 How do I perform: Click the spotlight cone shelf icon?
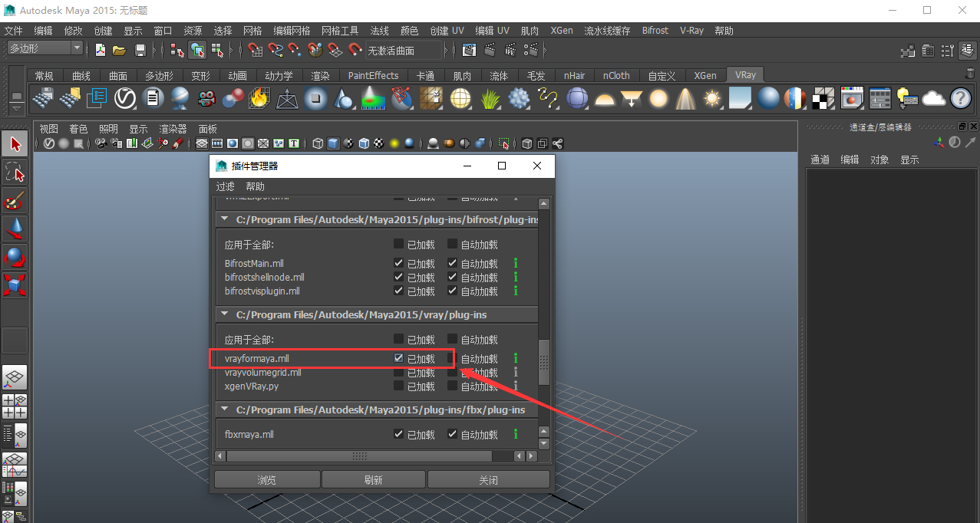[x=685, y=98]
